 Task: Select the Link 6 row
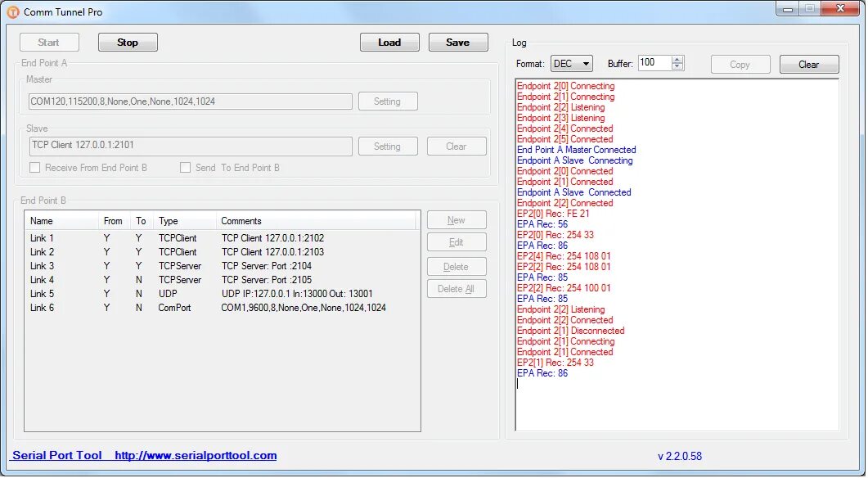(x=222, y=308)
